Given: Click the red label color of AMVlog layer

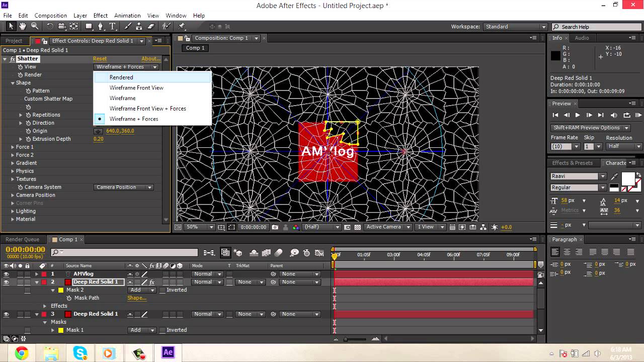Looking at the screenshot, I should coord(44,274).
